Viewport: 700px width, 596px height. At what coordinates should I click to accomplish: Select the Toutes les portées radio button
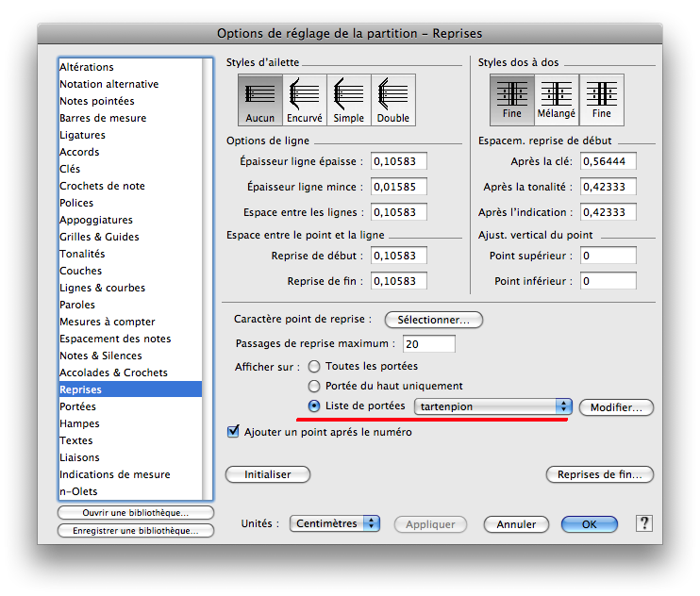coord(314,366)
